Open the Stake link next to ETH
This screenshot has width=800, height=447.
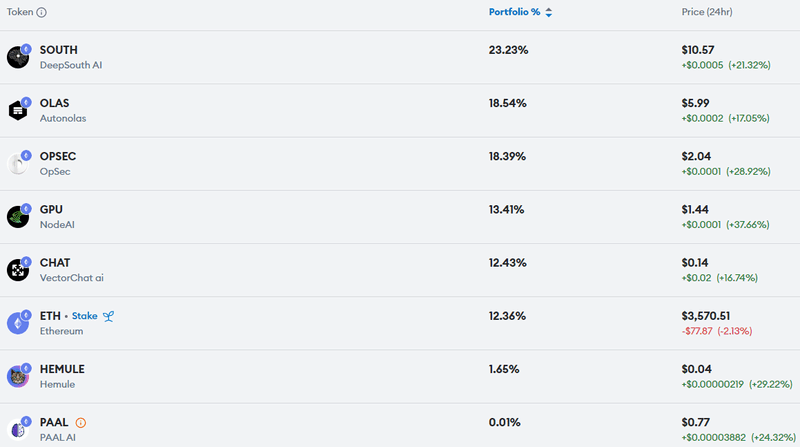pyautogui.click(x=85, y=316)
